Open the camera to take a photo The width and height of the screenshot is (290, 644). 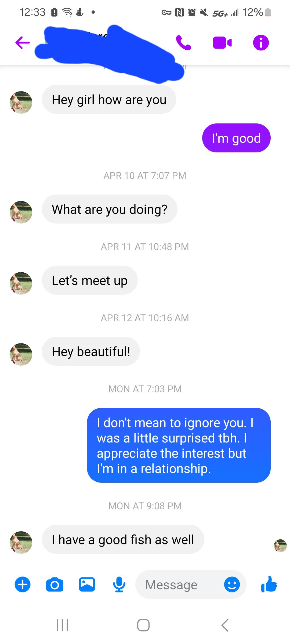coord(55,584)
